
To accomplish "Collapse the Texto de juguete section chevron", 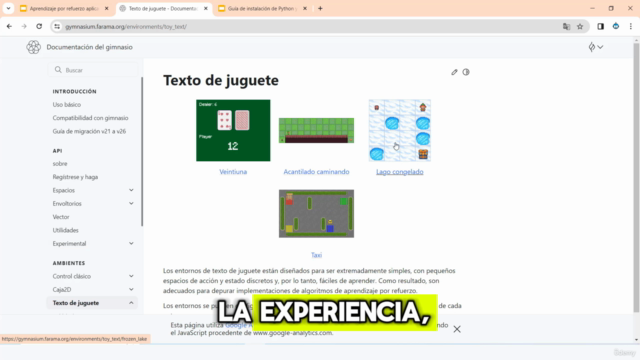I will [131, 303].
